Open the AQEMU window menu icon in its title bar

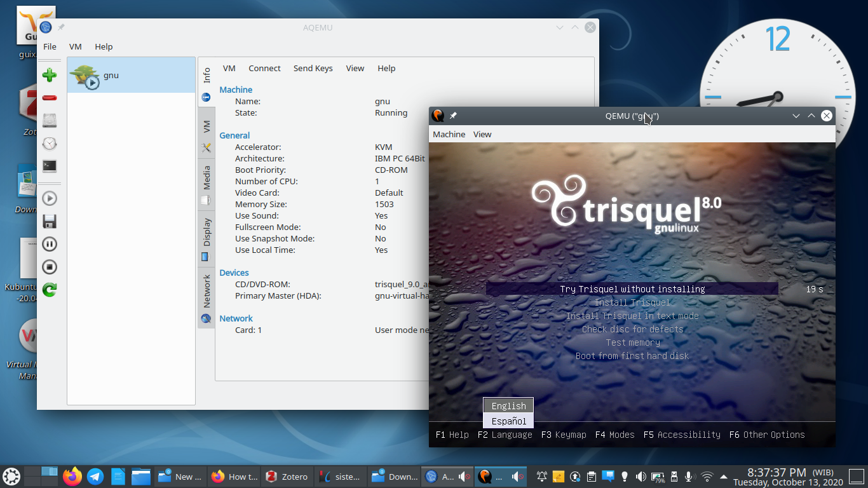(46, 27)
